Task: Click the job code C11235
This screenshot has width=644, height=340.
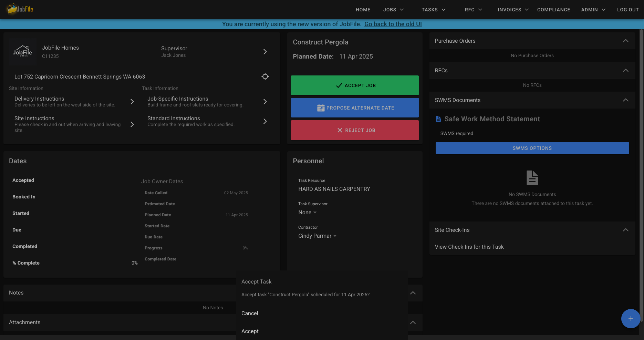Action: (x=50, y=56)
